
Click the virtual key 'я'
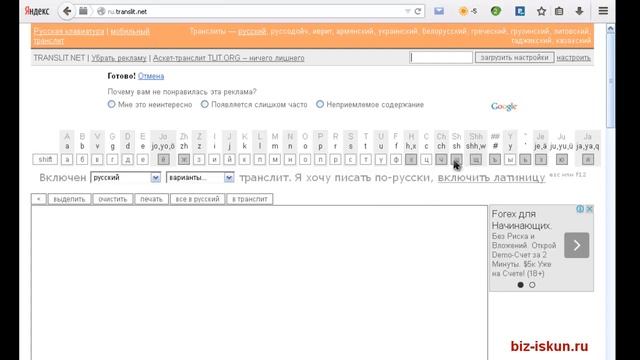pos(588,160)
